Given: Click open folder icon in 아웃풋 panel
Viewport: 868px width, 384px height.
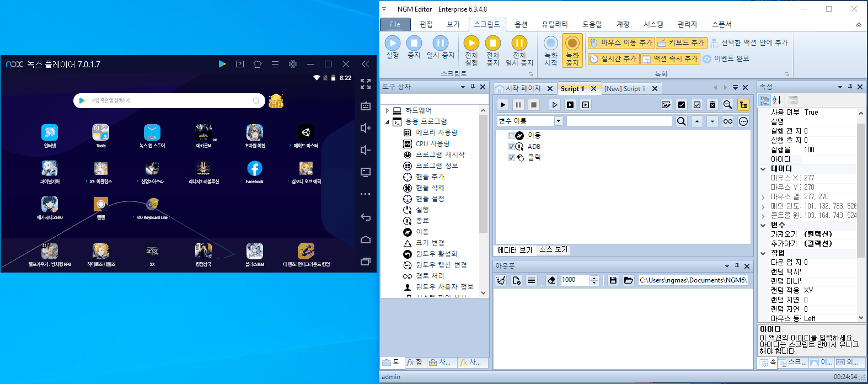Looking at the screenshot, I should click(x=628, y=280).
